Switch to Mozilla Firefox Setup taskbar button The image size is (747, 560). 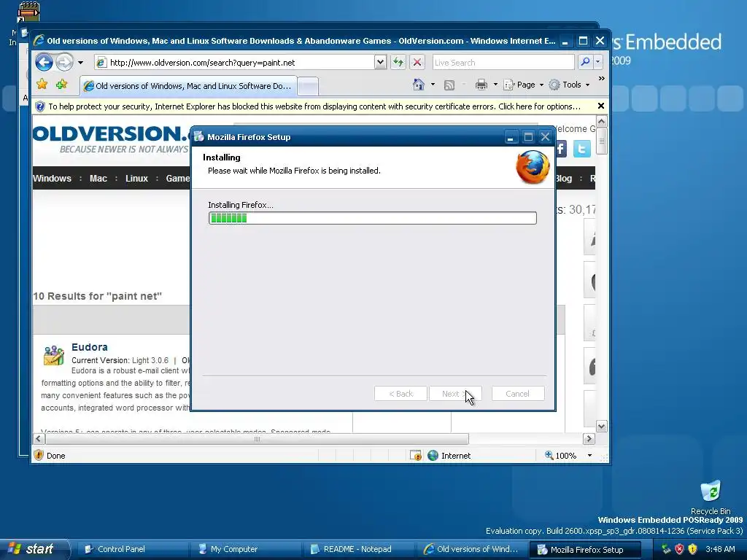coord(586,549)
